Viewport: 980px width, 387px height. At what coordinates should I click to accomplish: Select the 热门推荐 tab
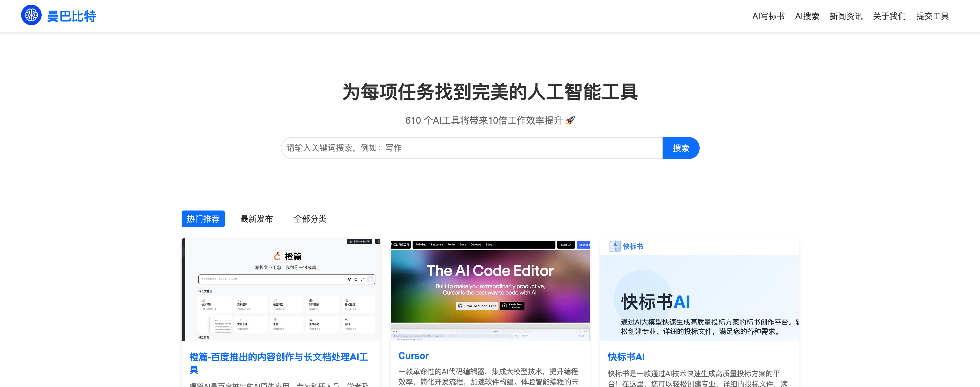tap(203, 219)
